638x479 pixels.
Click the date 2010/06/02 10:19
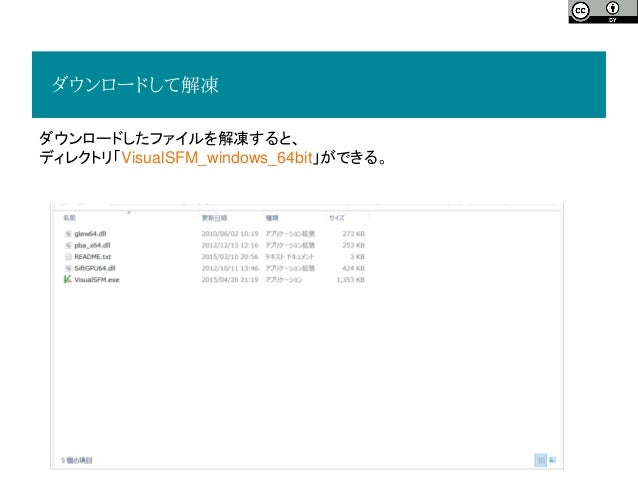(230, 234)
